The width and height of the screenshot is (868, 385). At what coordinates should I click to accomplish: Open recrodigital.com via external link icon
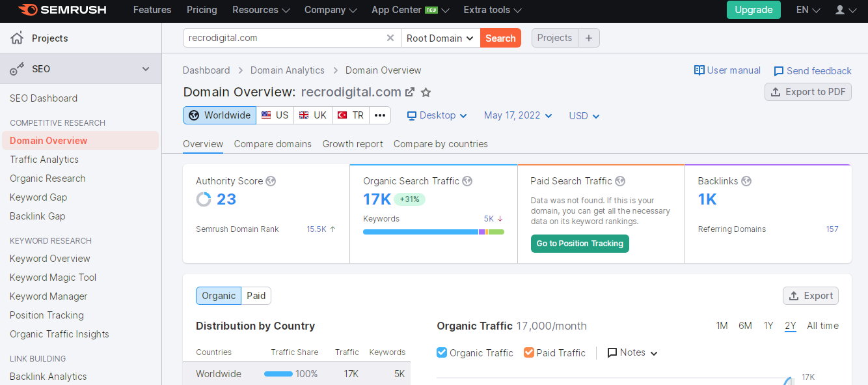tap(410, 93)
